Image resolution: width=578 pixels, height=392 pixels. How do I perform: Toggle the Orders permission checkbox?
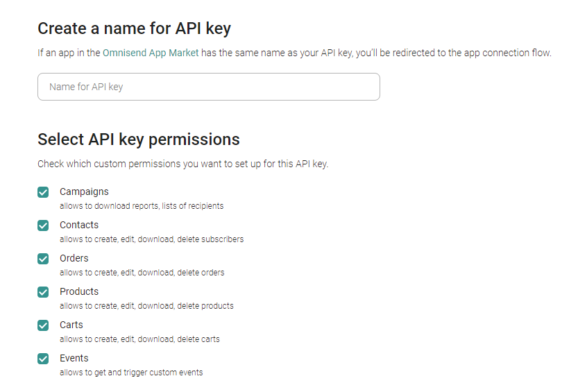[43, 259]
